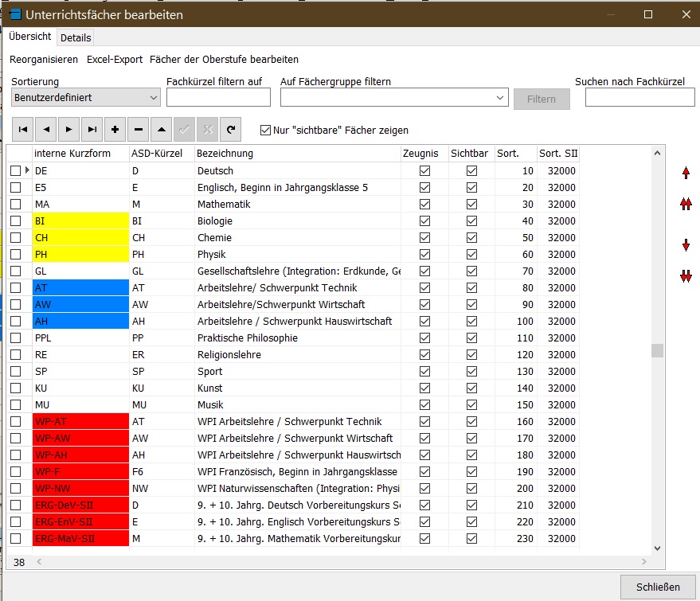Click the scrollbar up arrow
Viewport: 700px width, 601px height.
pos(657,153)
